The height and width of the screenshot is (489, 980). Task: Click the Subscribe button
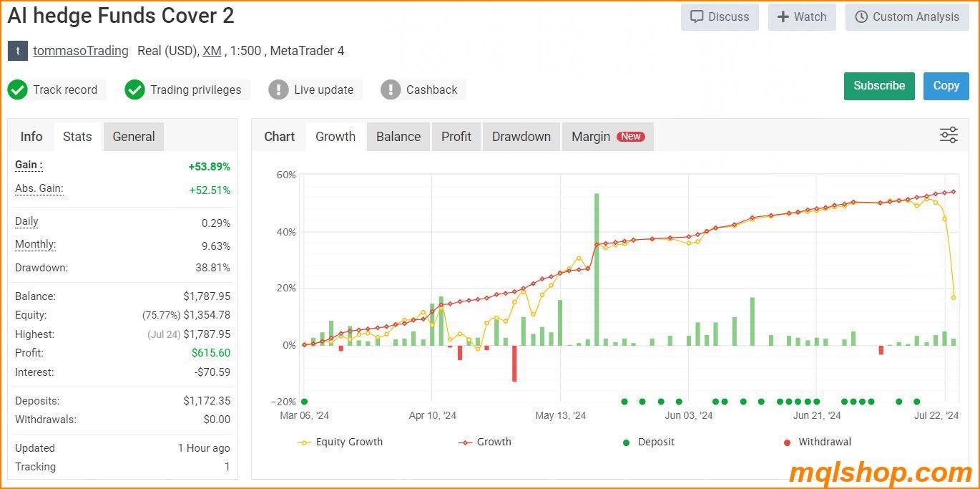(879, 86)
